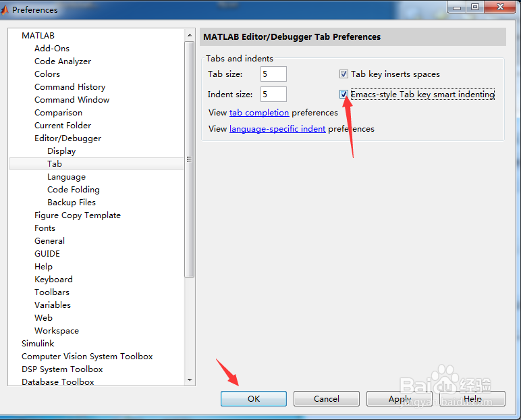Click the tree scrollbar down arrow
Viewport: 521px width, 420px height.
point(190,379)
